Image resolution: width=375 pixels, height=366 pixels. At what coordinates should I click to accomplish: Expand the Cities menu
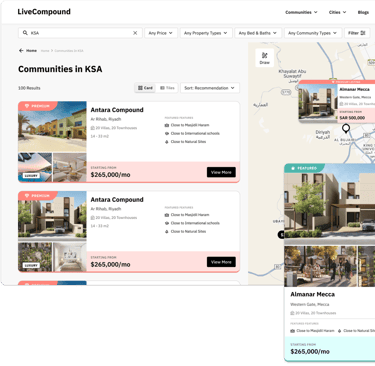point(337,12)
